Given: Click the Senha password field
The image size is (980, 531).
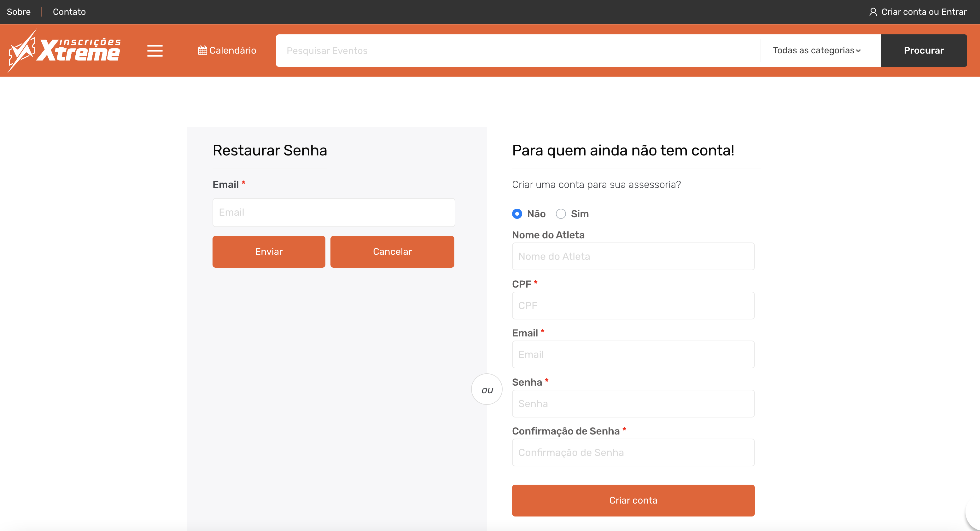Looking at the screenshot, I should pyautogui.click(x=633, y=404).
